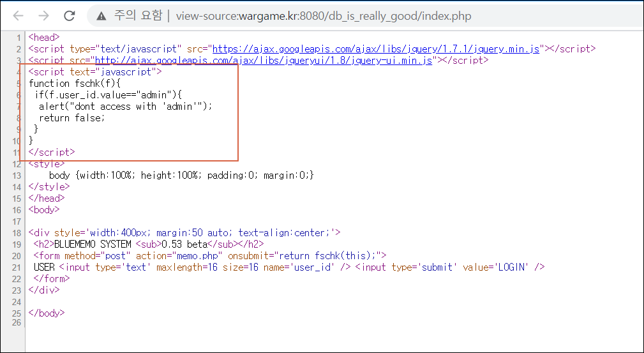Image resolution: width=644 pixels, height=353 pixels.
Task: Focus the address bar URL text
Action: pos(324,17)
